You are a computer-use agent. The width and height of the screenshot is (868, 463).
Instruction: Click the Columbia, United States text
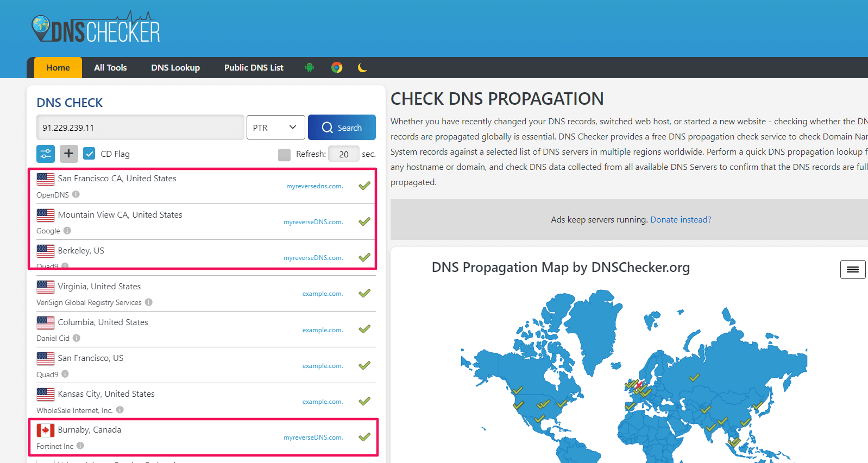(103, 322)
